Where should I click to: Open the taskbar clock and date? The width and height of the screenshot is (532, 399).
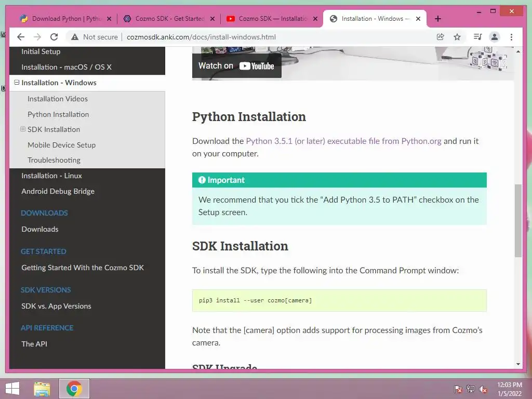pyautogui.click(x=510, y=389)
